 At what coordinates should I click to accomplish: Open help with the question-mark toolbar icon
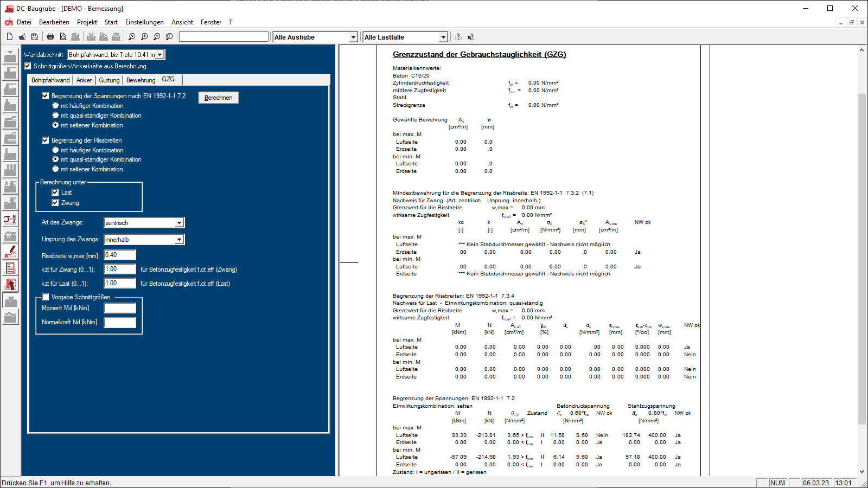pos(458,37)
